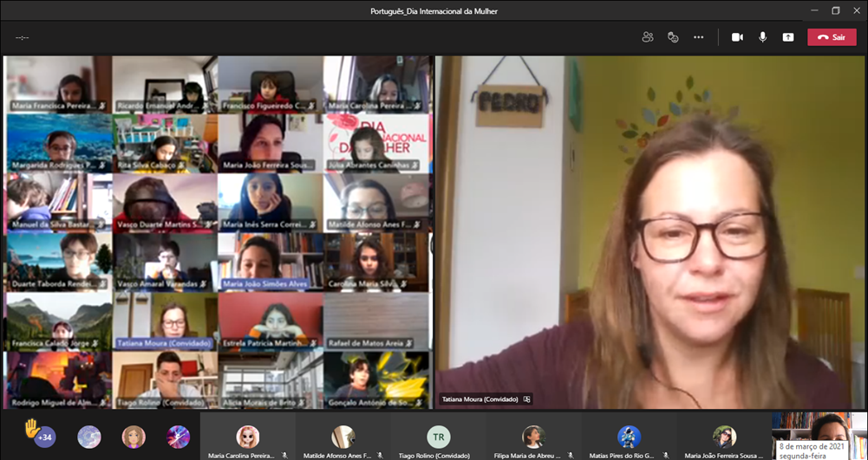Click the pin icon beside Tatiana Moura's name

click(x=526, y=399)
